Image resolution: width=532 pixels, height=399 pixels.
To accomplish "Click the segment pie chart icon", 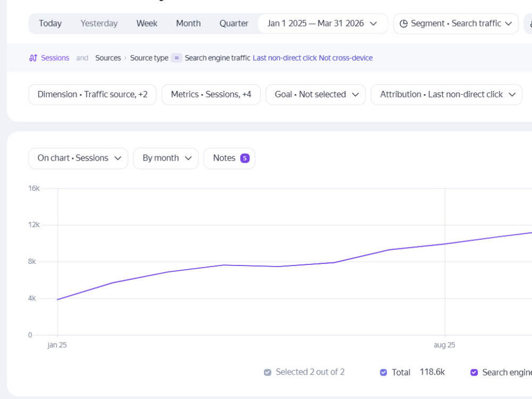I will click(x=403, y=23).
